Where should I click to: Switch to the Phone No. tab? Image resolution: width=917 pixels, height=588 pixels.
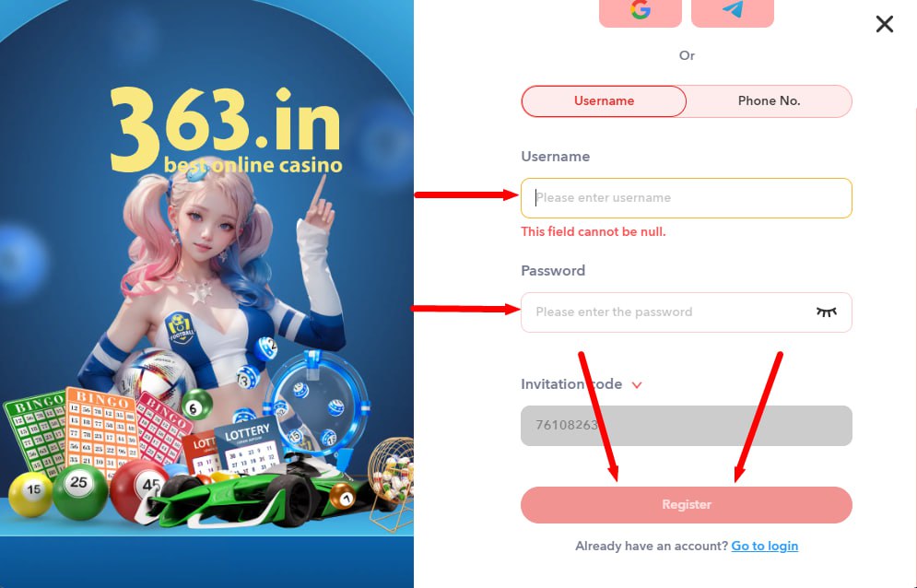pos(769,101)
